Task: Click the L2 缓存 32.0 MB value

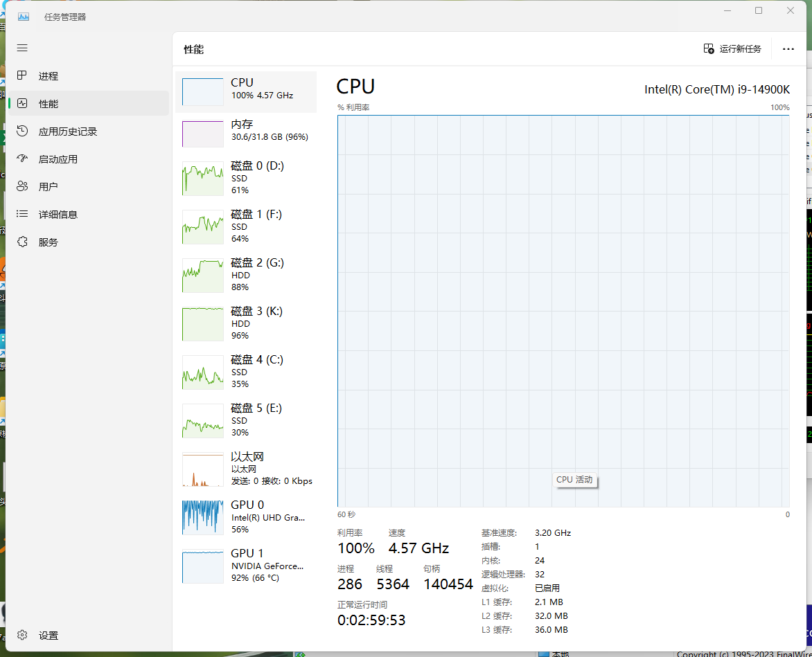Action: pyautogui.click(x=551, y=616)
